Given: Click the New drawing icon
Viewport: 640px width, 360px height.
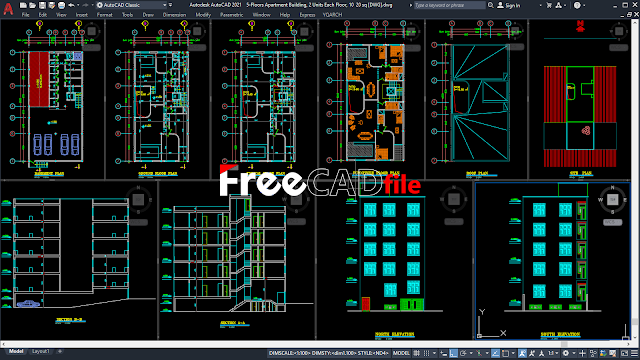Looking at the screenshot, I should 23,5.
